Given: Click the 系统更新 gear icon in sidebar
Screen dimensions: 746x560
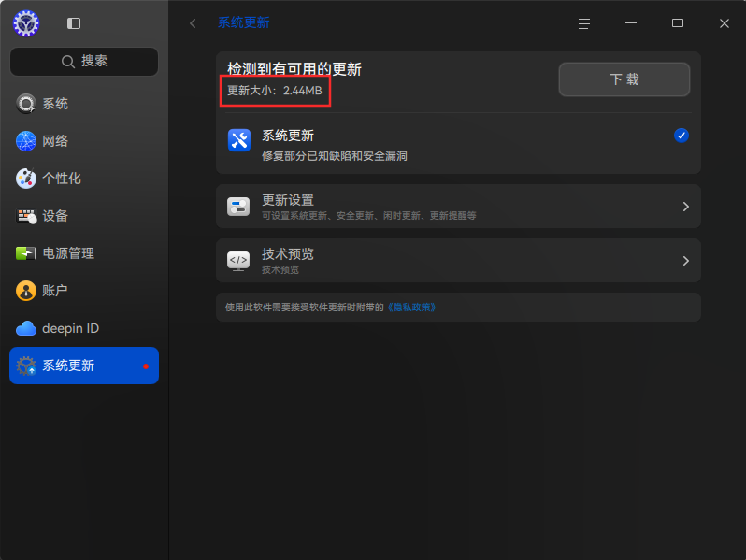Looking at the screenshot, I should coord(25,366).
